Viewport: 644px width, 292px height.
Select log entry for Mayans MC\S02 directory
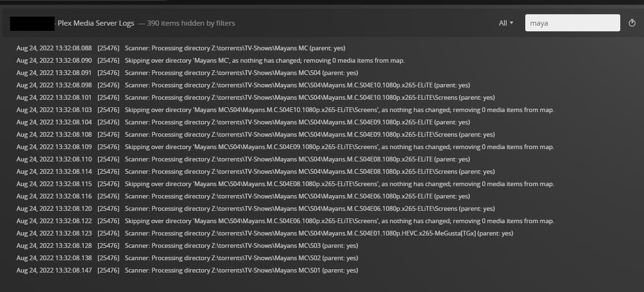[x=241, y=258]
